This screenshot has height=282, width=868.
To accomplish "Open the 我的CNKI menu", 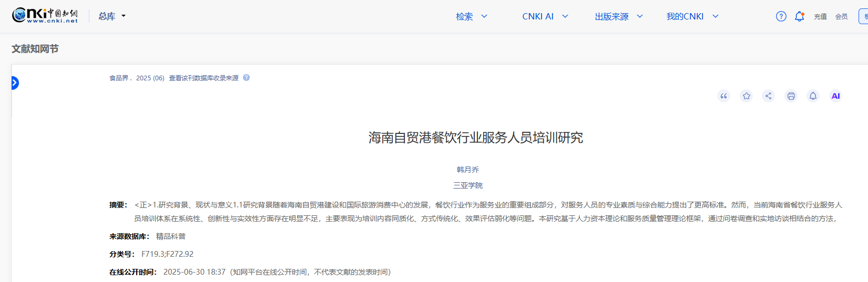I will click(692, 16).
